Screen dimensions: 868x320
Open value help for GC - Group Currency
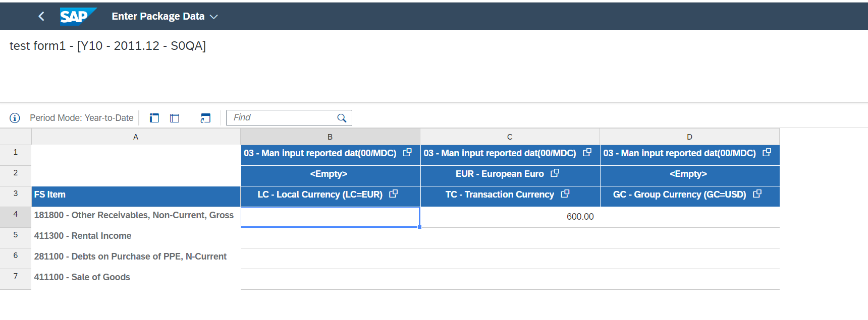[x=757, y=194]
